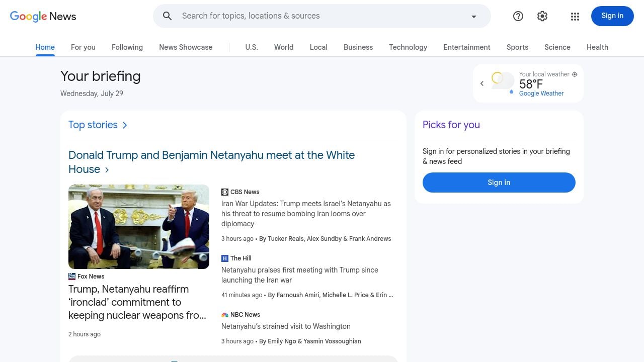Click the search magnifier icon
Image resolution: width=644 pixels, height=362 pixels.
pos(168,16)
